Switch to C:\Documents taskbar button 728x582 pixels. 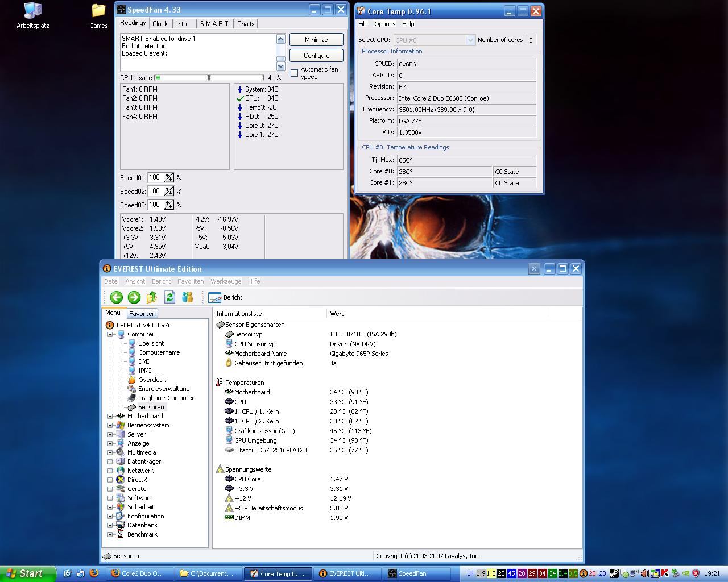(x=209, y=573)
